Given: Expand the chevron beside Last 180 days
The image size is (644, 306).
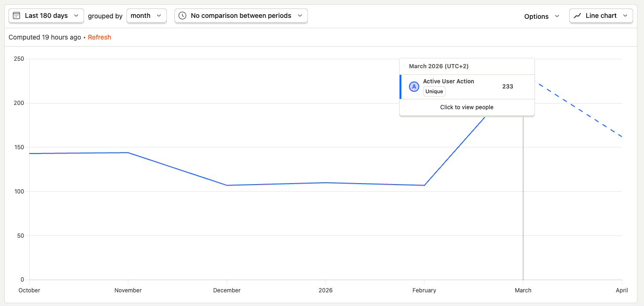Looking at the screenshot, I should coord(76,16).
